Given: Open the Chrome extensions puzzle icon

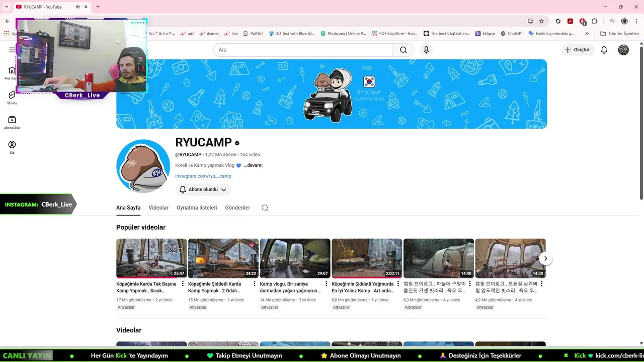Looking at the screenshot, I should (x=595, y=21).
